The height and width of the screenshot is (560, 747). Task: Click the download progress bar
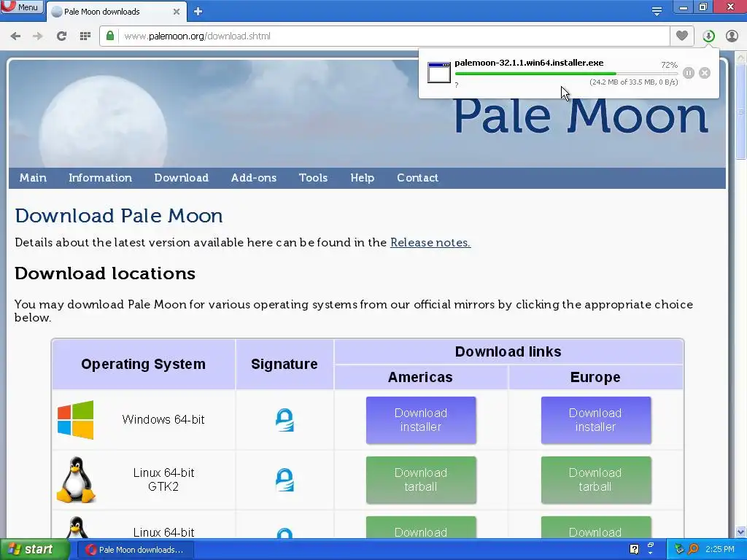[566, 74]
